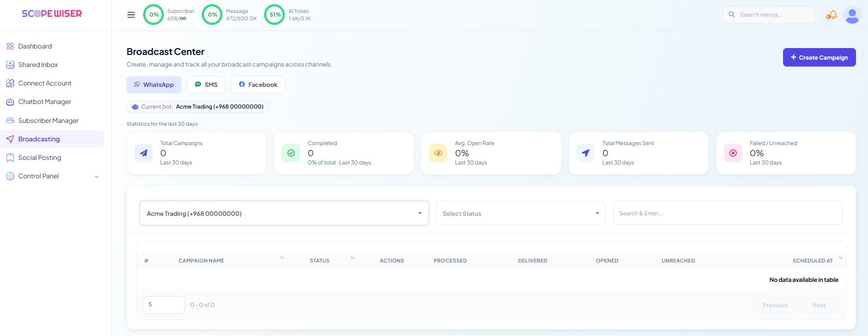Click the Previous pagination button

pyautogui.click(x=775, y=305)
